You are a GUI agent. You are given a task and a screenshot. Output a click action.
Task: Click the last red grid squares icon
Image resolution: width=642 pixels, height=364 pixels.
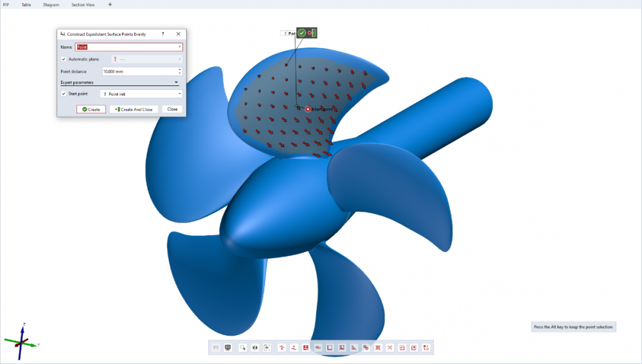[x=426, y=348]
